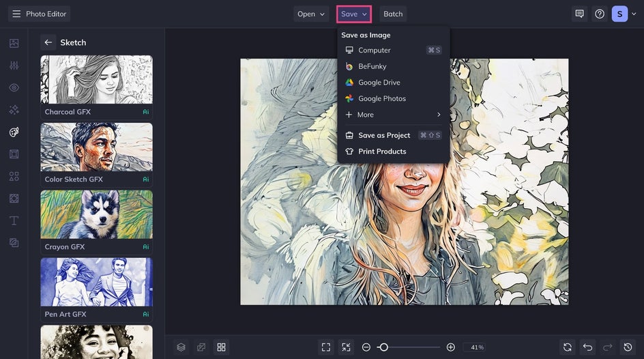Click the S profile avatar
This screenshot has height=359, width=644.
619,14
